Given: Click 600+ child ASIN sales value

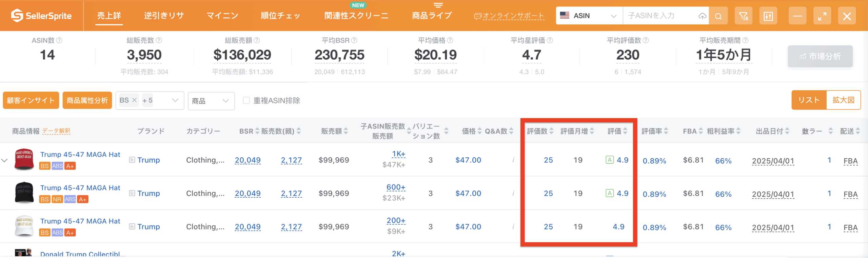Looking at the screenshot, I should pyautogui.click(x=396, y=187).
